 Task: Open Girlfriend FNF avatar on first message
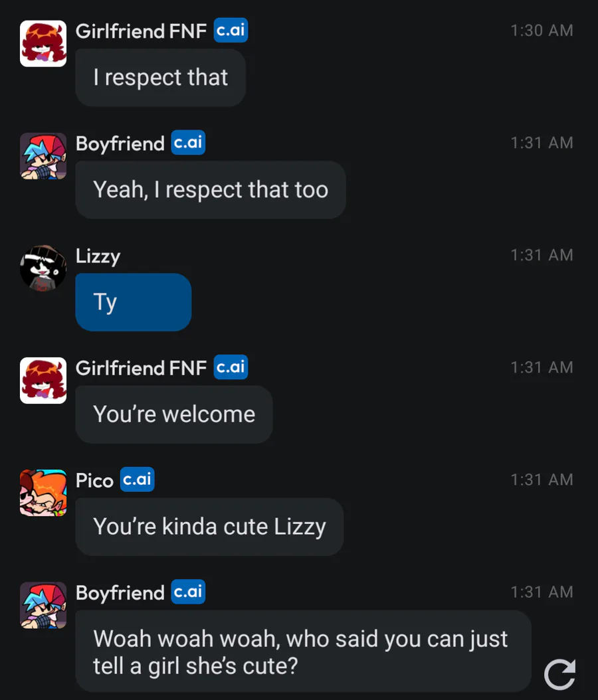click(43, 43)
